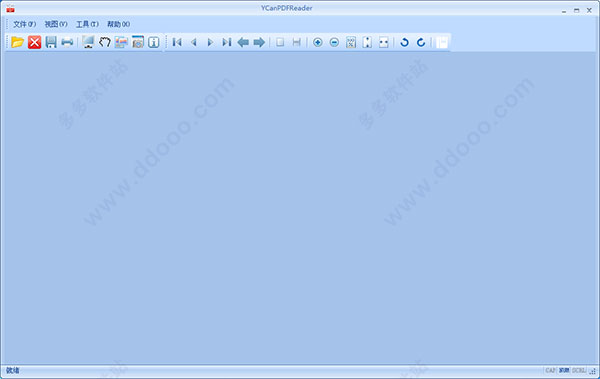
Task: Minimize the YCanPDFReader window
Action: (564, 11)
